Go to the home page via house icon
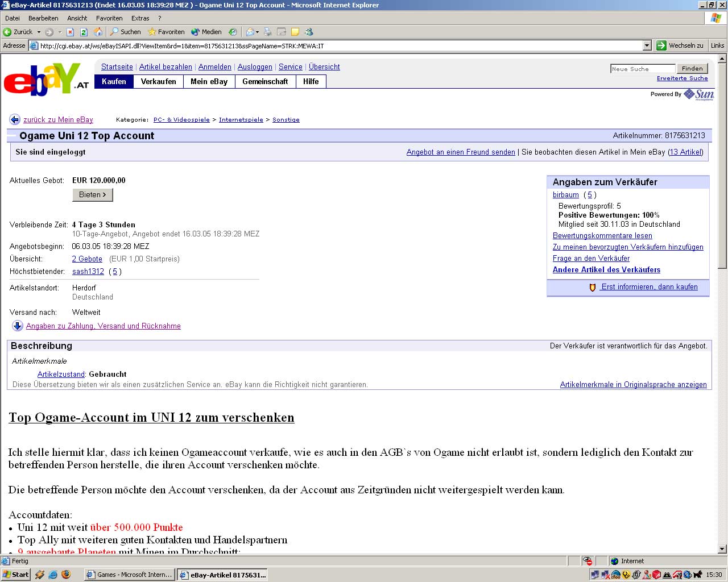Screen dimensions: 728x582 tap(98, 32)
